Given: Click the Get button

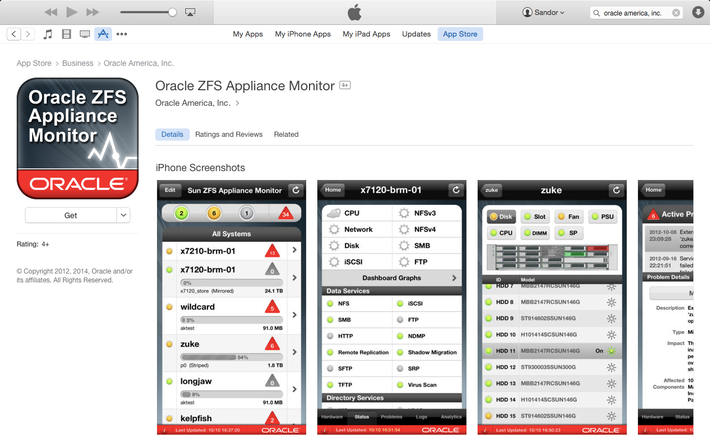Looking at the screenshot, I should 71,215.
